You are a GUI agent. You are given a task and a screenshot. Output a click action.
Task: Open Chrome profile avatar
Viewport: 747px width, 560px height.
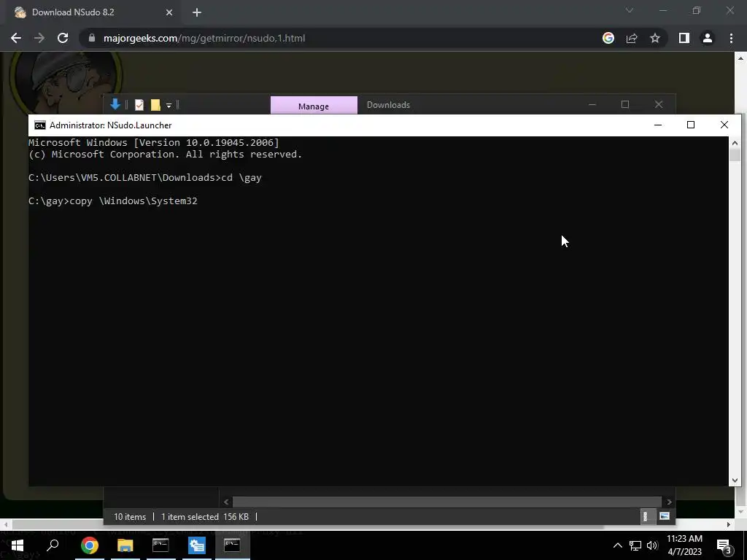pos(708,38)
